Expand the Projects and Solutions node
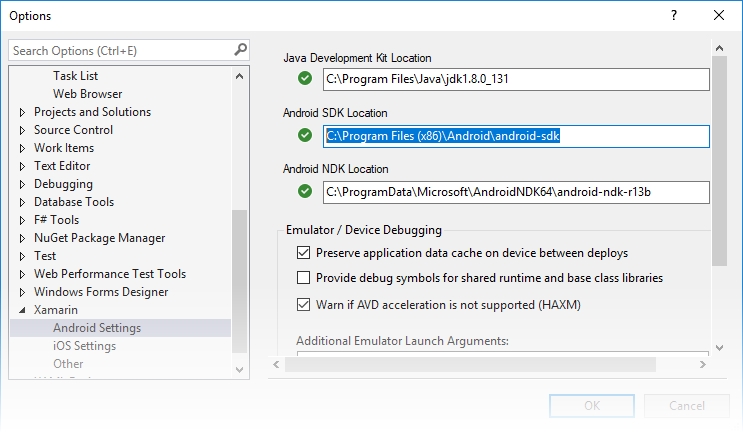Screen dimensions: 743x434 (x=22, y=112)
